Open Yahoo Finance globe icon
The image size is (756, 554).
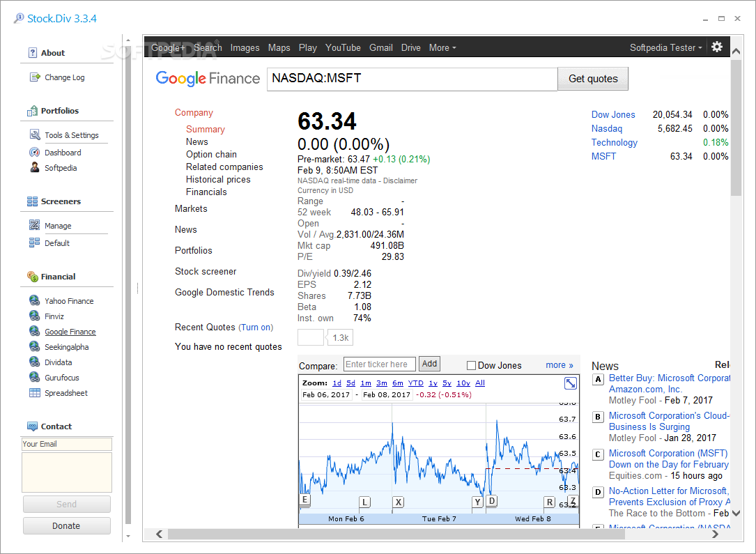click(x=35, y=300)
